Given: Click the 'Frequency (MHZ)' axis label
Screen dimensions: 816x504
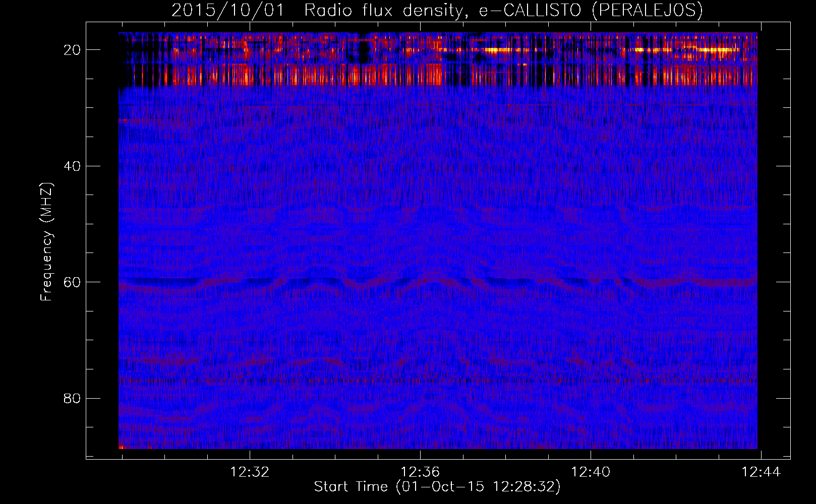Looking at the screenshot, I should click(46, 242).
